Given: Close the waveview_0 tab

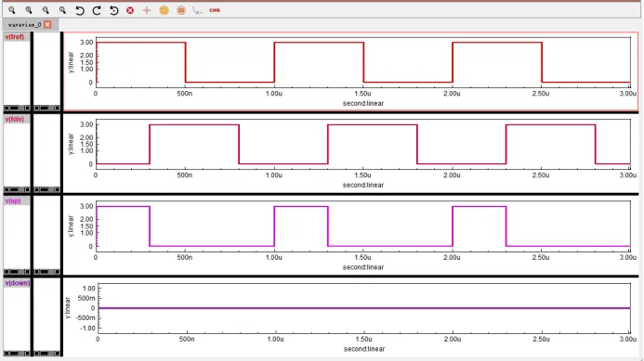Looking at the screenshot, I should 47,25.
